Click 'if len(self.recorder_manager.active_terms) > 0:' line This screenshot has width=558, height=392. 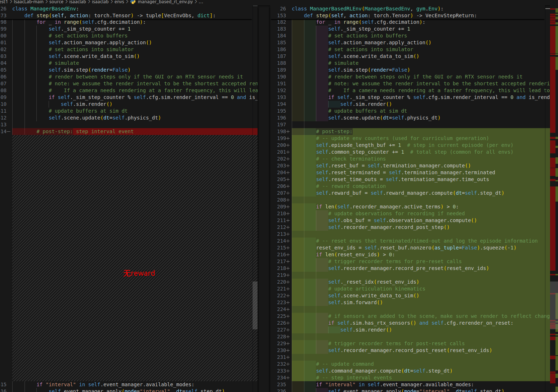click(387, 207)
